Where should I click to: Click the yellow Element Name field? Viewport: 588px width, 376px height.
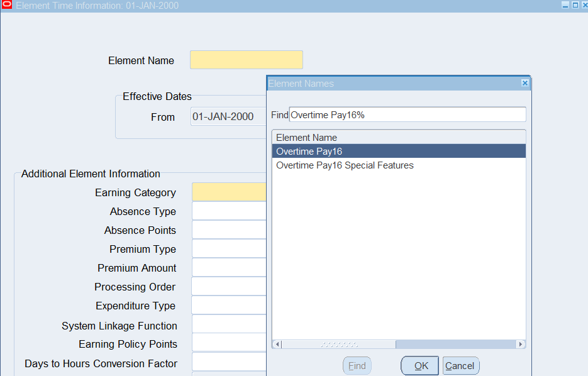(246, 60)
